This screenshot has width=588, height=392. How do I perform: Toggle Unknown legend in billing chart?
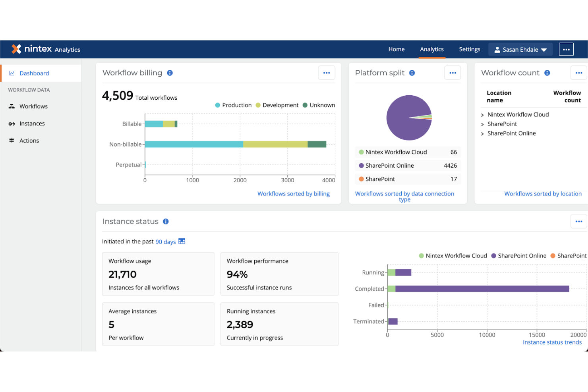pos(319,105)
